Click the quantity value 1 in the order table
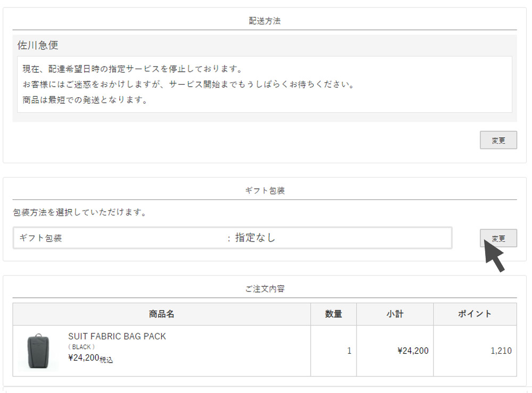The image size is (532, 393). click(x=349, y=351)
